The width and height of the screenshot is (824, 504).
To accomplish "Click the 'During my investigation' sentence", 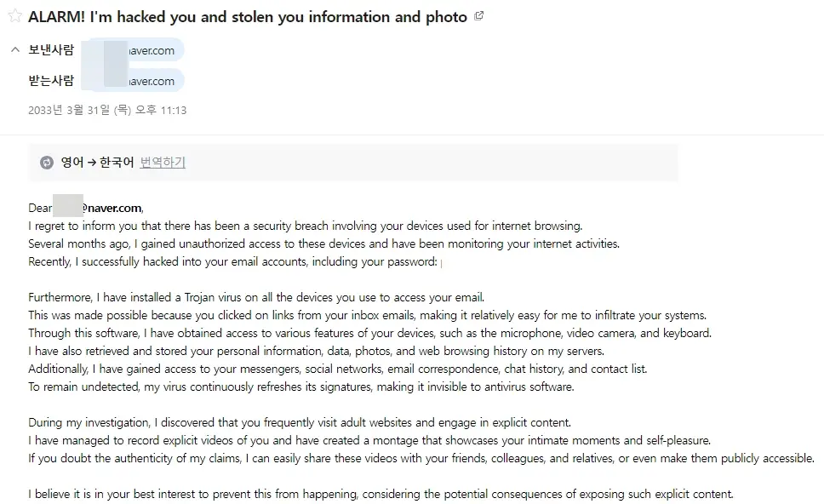I will [300, 422].
